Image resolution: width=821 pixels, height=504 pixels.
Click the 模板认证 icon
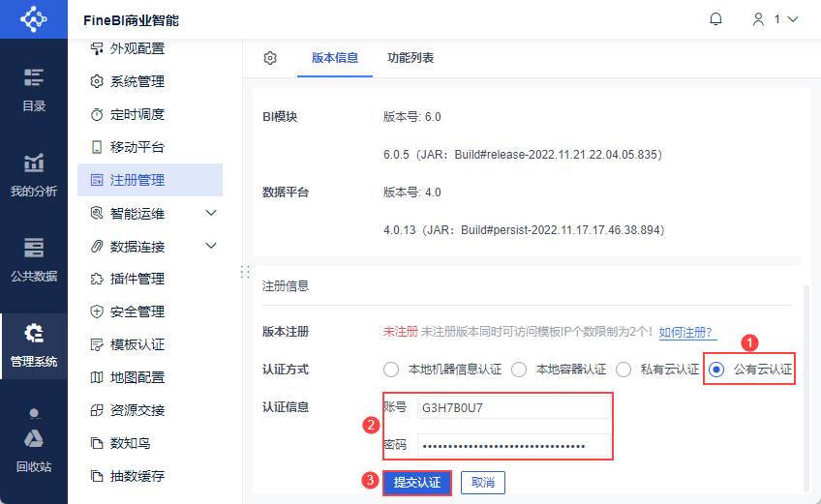pos(97,344)
